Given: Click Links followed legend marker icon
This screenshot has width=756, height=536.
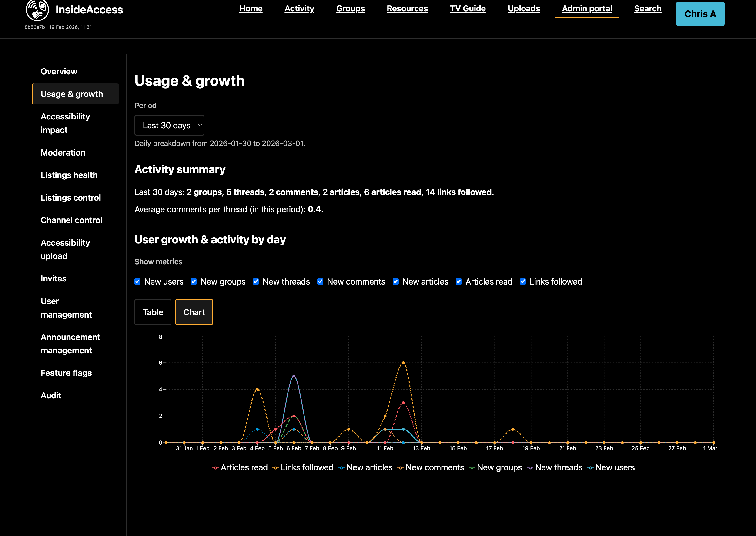Looking at the screenshot, I should tap(275, 468).
